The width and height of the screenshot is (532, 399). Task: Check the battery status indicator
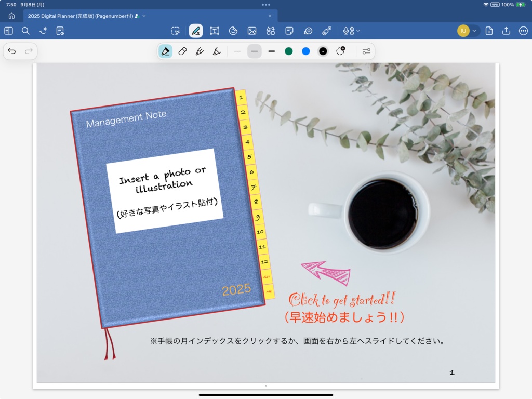tap(521, 5)
